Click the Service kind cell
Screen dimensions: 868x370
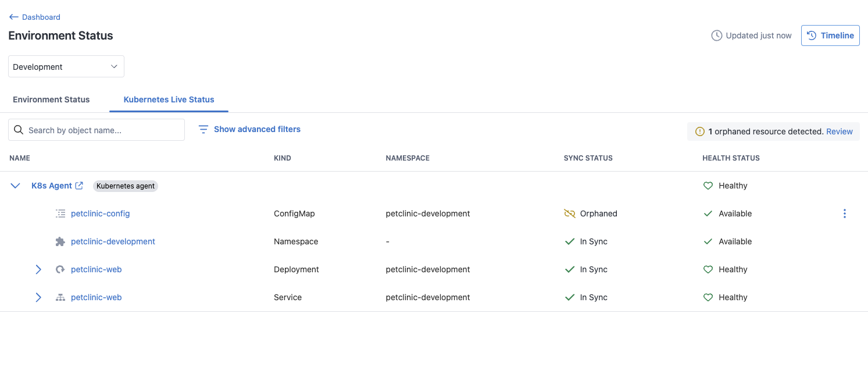click(288, 297)
